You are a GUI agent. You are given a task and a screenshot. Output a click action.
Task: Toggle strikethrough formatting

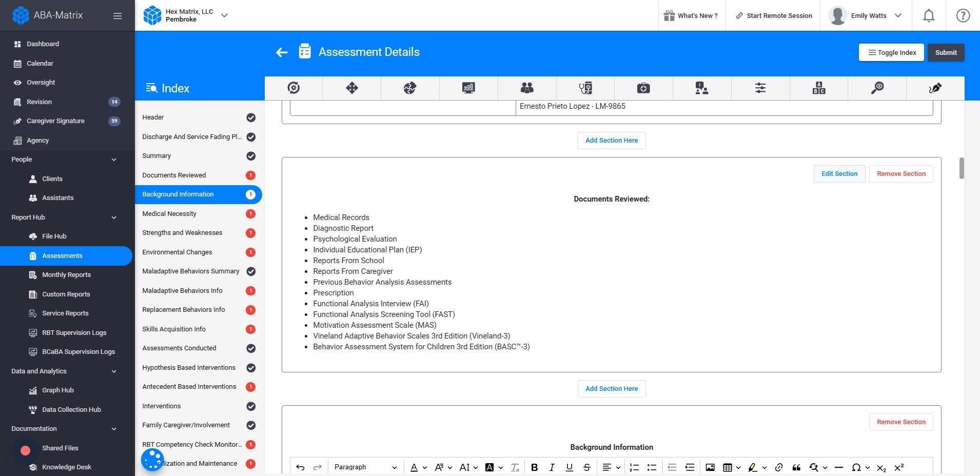(587, 467)
